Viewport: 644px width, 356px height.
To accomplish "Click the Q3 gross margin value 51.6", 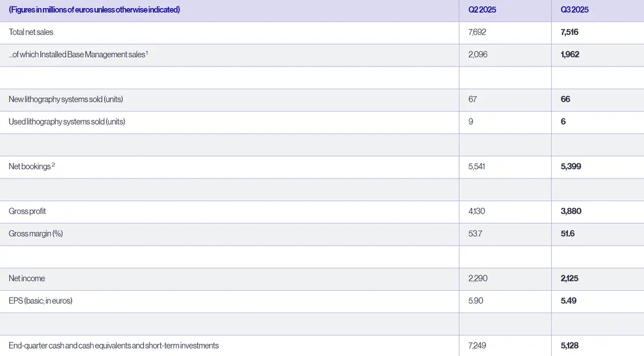I will [568, 234].
